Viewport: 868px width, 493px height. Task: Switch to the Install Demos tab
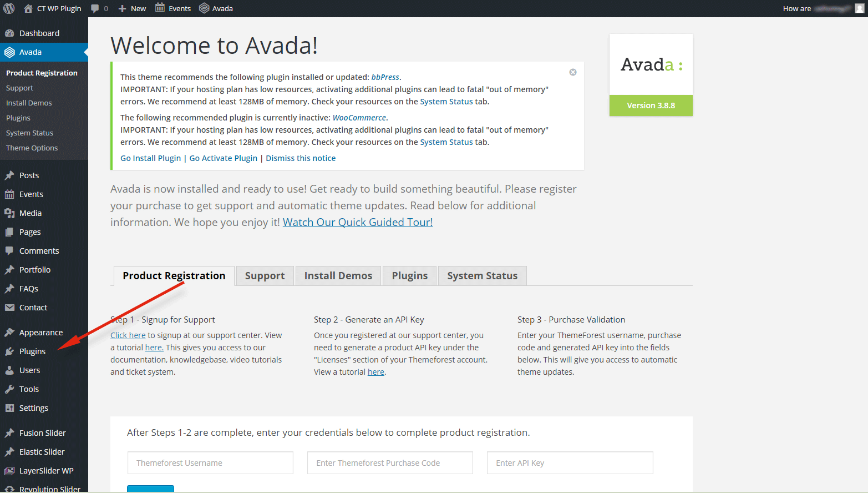pos(338,276)
